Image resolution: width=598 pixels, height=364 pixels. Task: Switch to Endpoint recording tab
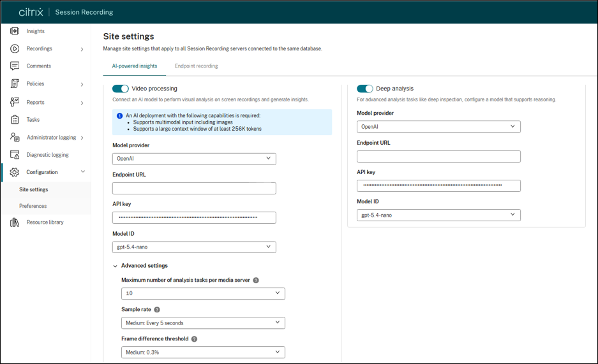197,66
